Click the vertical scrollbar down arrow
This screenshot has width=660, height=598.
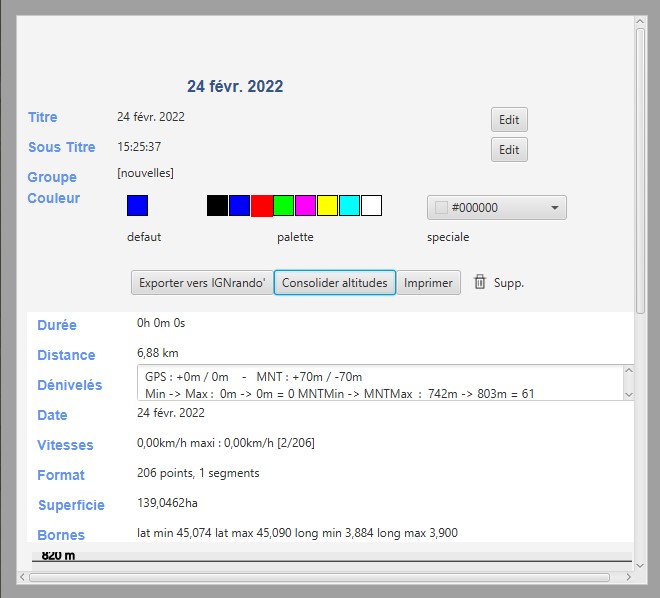(639, 563)
